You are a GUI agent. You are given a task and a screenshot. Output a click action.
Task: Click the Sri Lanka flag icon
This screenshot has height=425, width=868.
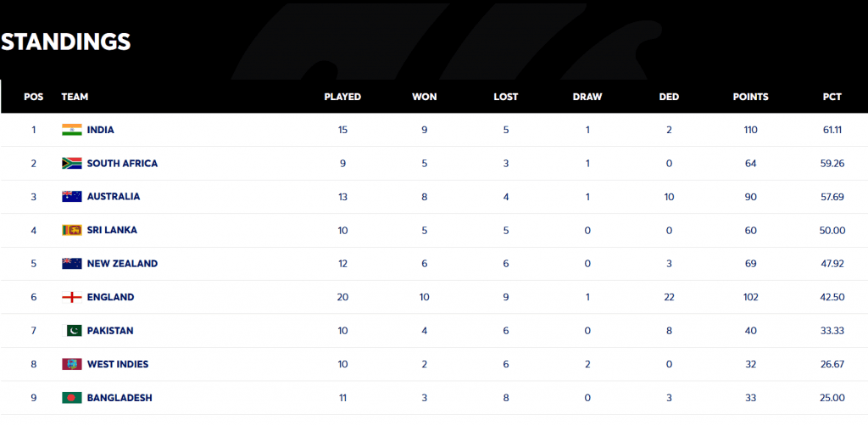[x=71, y=230]
